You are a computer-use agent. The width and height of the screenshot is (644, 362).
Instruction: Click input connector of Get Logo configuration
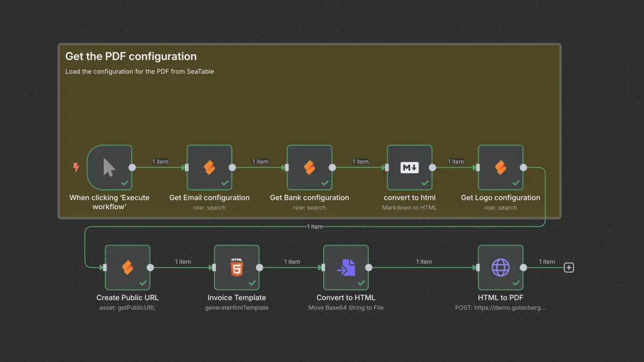(x=478, y=167)
